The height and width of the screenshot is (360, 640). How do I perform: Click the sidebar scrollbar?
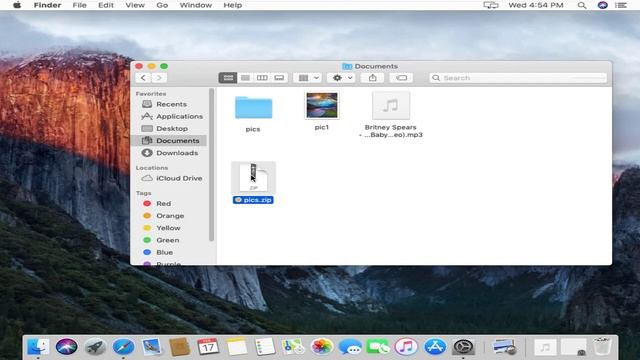click(211, 165)
